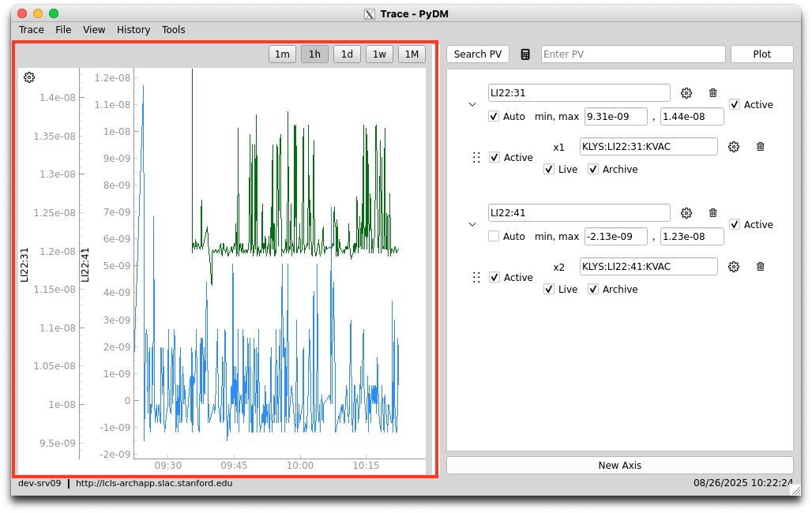The width and height of the screenshot is (812, 513).
Task: Open the formula calculator icon beside Search PV
Action: (x=525, y=54)
